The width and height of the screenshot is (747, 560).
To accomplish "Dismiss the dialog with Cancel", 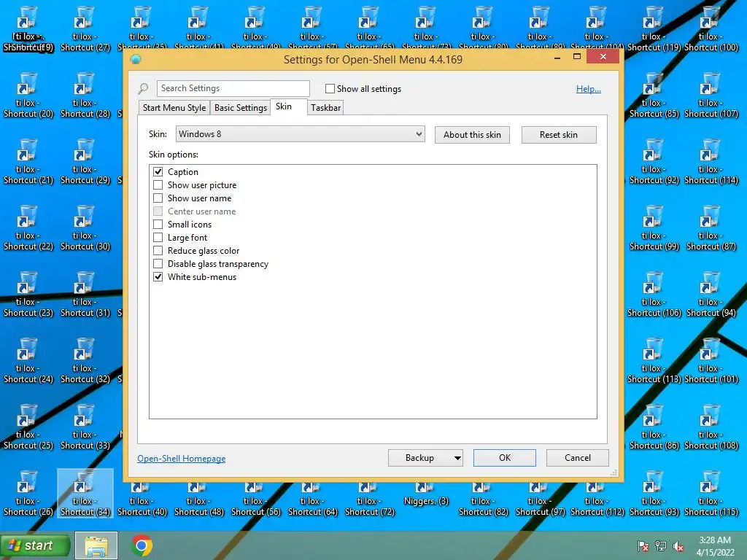I will tap(578, 458).
